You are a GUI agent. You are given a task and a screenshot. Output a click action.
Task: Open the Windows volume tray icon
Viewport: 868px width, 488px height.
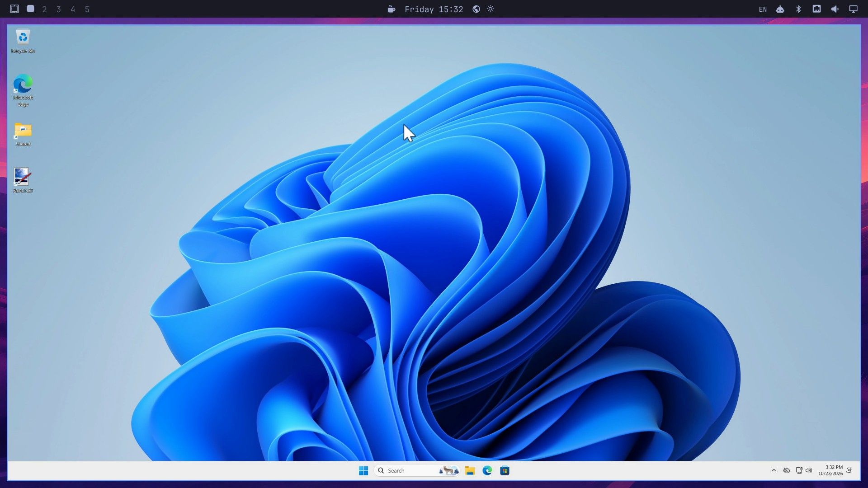[809, 470]
